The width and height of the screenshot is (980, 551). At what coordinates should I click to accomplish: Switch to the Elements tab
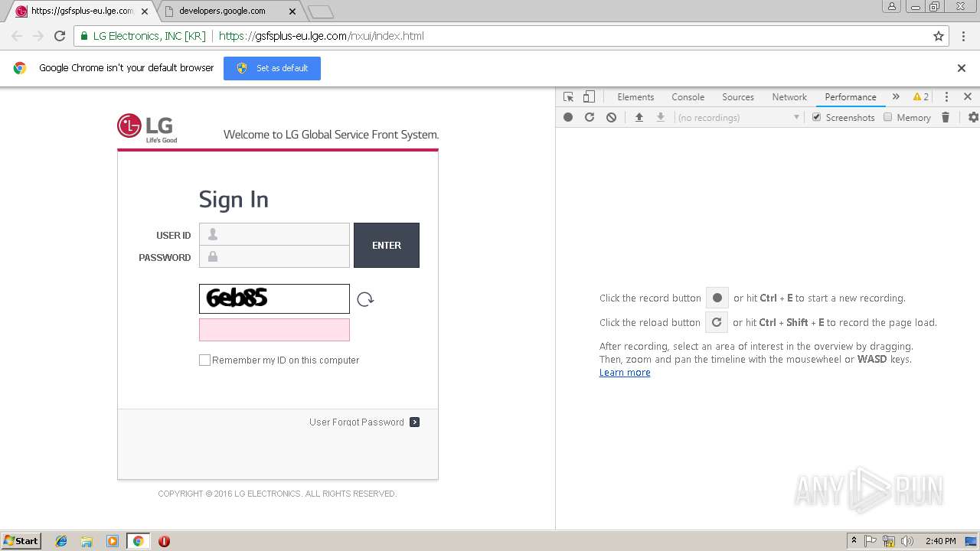[635, 97]
